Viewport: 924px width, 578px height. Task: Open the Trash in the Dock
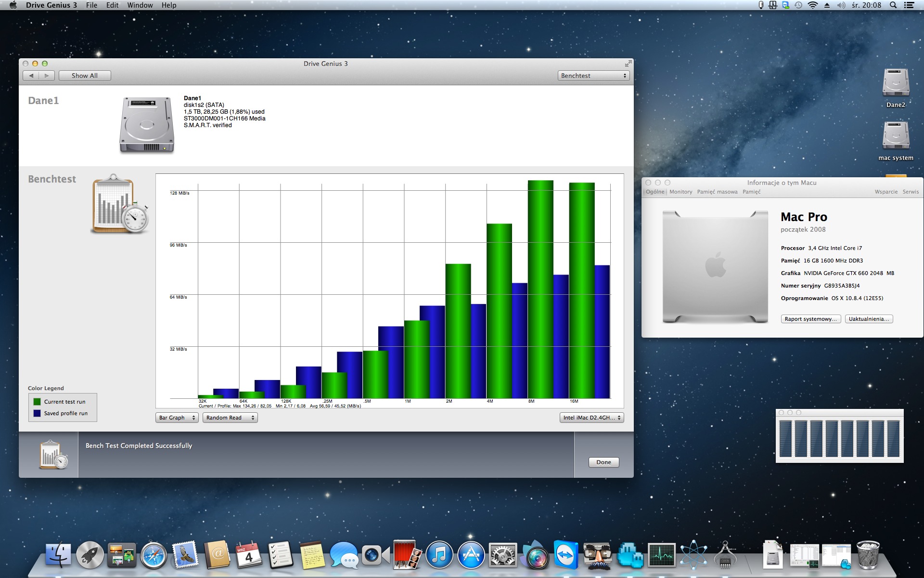(x=868, y=555)
